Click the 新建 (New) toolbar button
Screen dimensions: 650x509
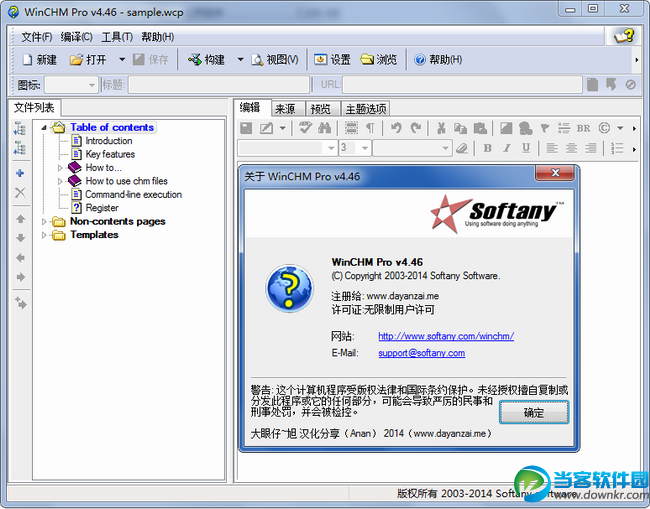pos(39,60)
